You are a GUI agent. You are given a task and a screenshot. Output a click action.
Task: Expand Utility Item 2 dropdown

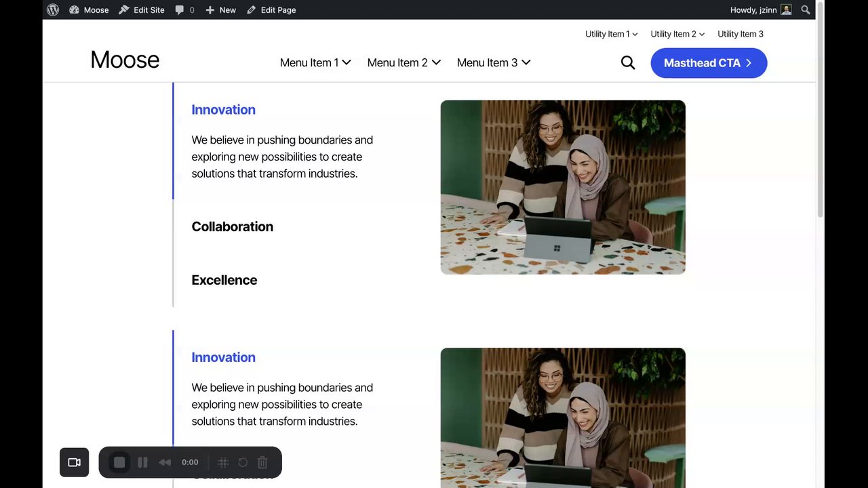click(x=677, y=34)
